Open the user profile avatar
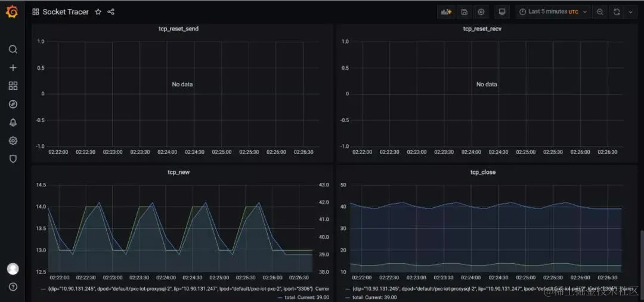 [x=13, y=269]
